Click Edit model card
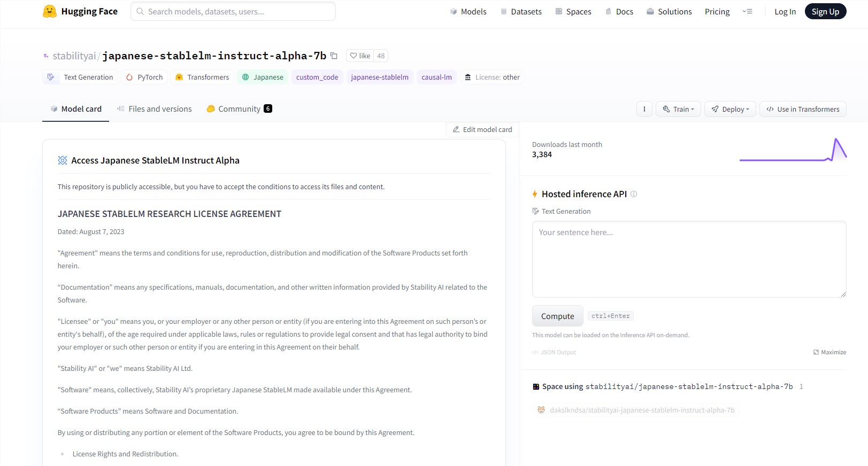Screen dimensions: 868x466 click(x=482, y=129)
